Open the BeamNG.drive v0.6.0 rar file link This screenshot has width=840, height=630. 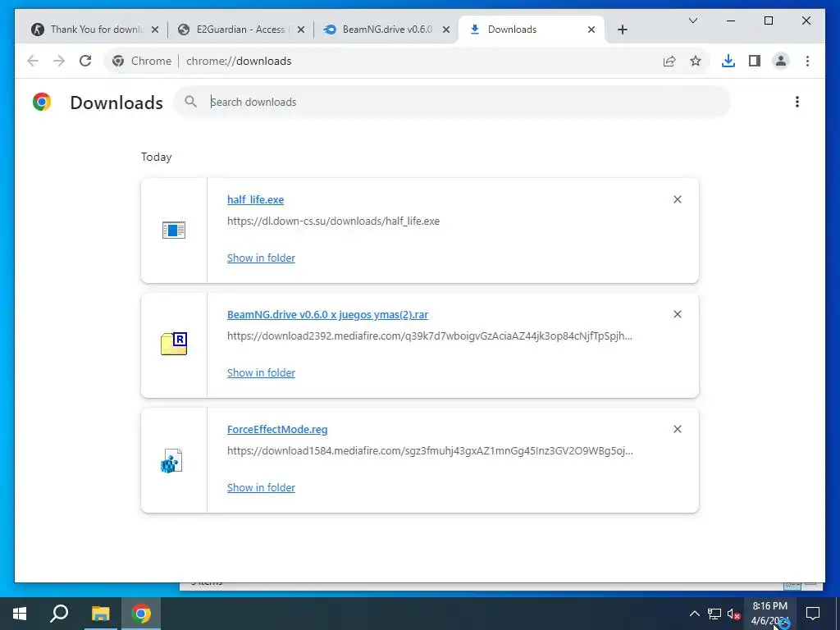pyautogui.click(x=328, y=315)
